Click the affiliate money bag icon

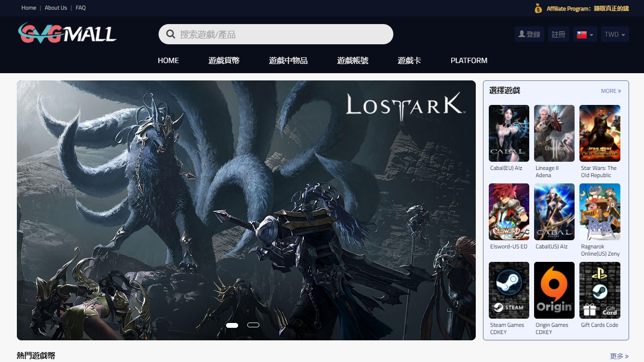(x=538, y=8)
